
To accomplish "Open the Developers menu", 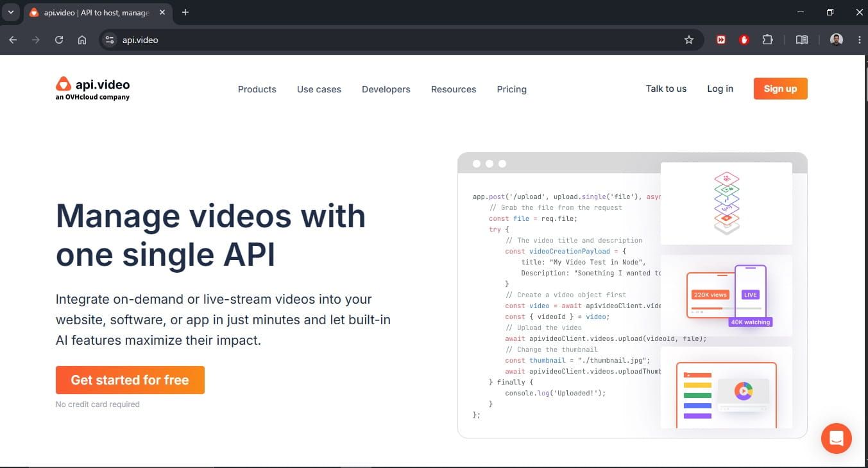I will [386, 89].
